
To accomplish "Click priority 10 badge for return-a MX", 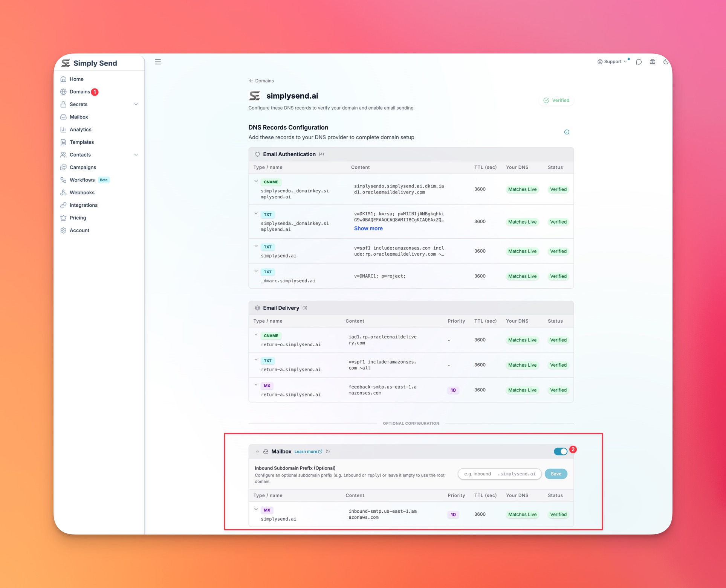I will 453,390.
